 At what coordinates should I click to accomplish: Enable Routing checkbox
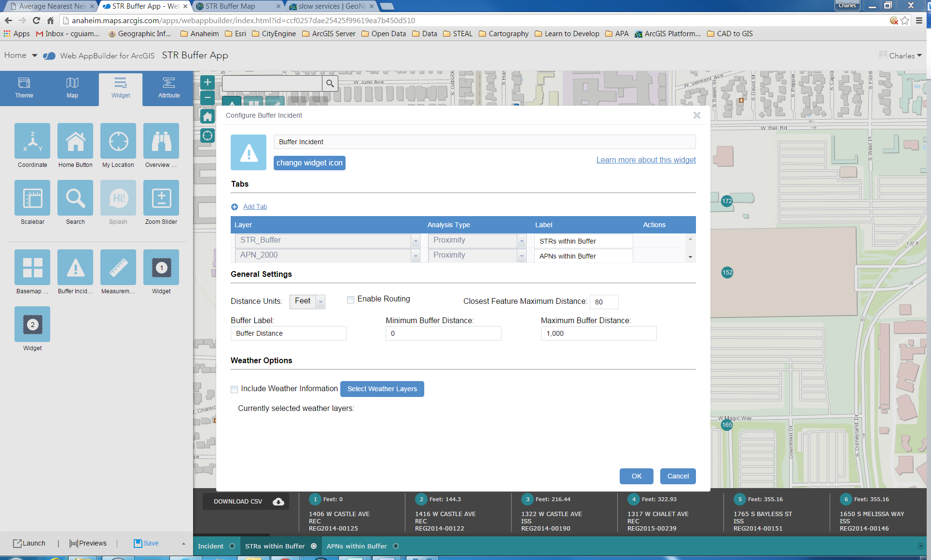(x=351, y=300)
